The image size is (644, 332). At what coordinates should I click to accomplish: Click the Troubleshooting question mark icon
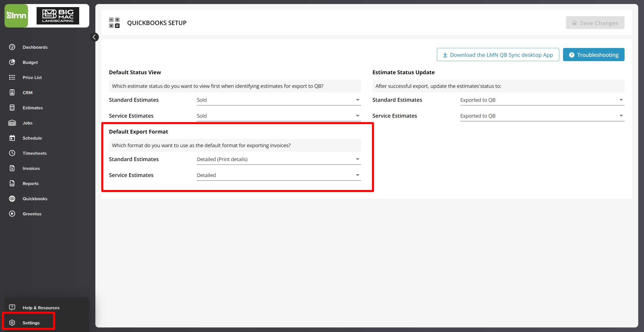tap(572, 55)
